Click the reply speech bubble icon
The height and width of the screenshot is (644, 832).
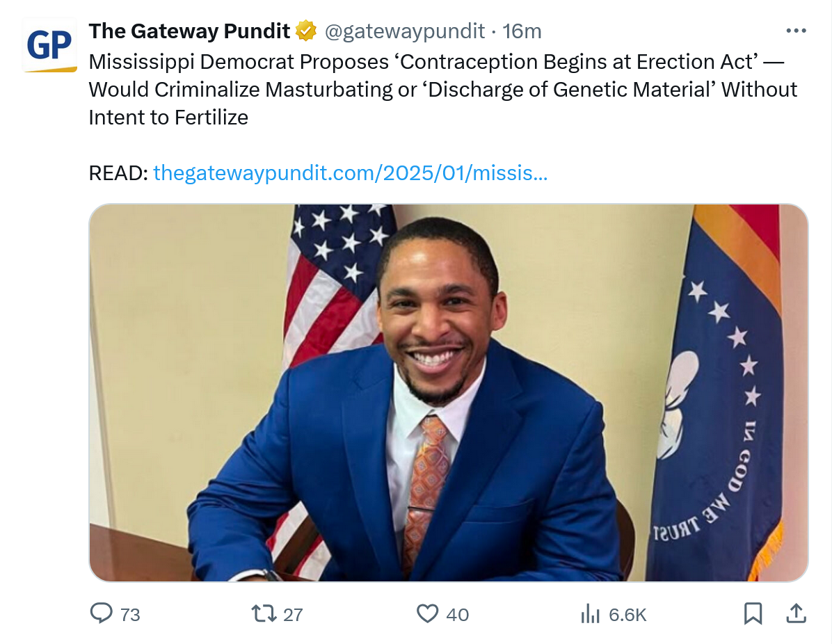[102, 613]
